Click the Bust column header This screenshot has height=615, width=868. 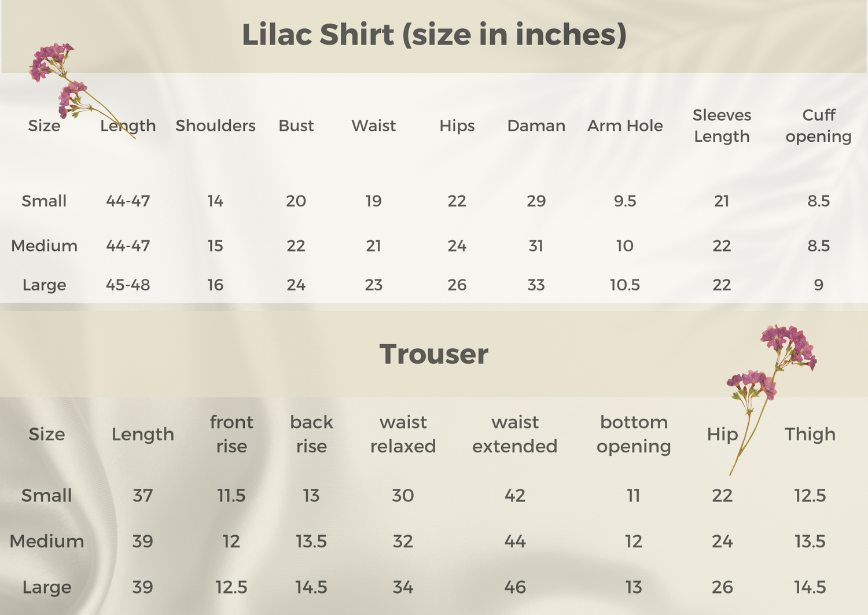pyautogui.click(x=296, y=126)
